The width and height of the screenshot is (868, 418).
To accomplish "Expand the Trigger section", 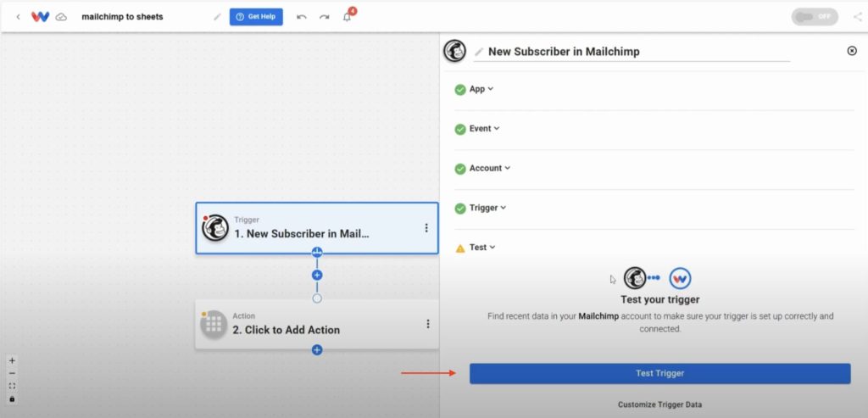I will click(x=487, y=209).
